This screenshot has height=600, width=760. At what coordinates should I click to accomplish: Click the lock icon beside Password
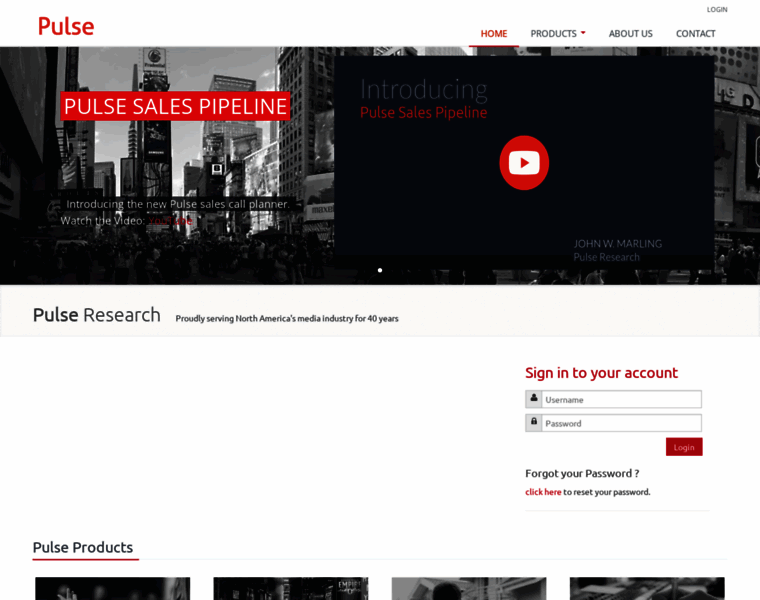(x=534, y=423)
